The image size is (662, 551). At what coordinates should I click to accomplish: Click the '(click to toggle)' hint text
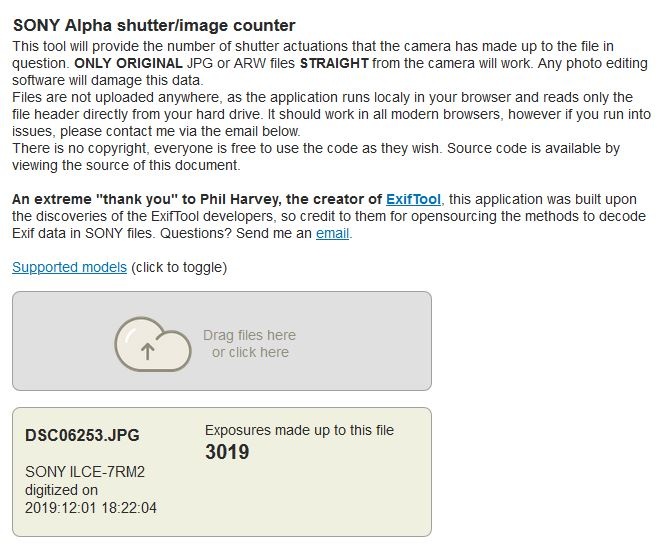[x=179, y=267]
